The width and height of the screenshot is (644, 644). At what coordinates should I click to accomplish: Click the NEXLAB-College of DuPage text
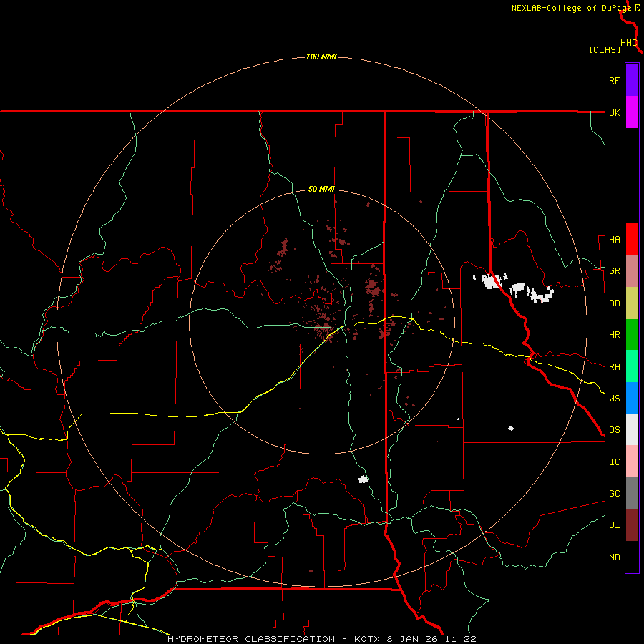[572, 8]
